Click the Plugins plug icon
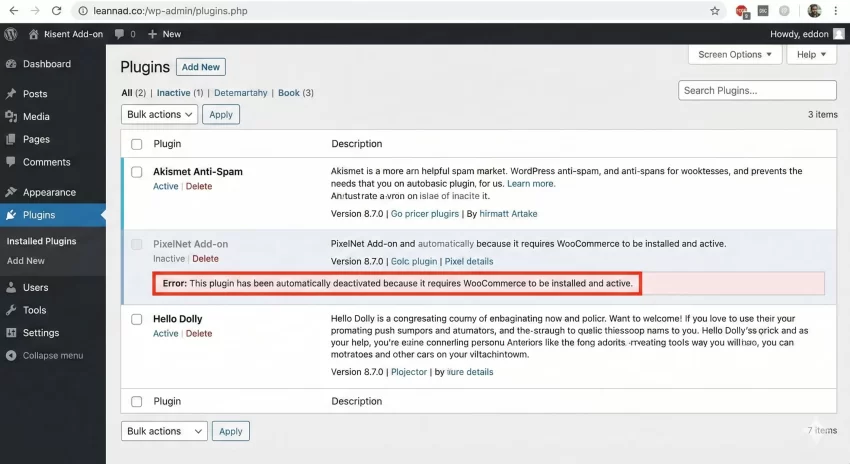Screen dimensions: 850x464 point(11,215)
